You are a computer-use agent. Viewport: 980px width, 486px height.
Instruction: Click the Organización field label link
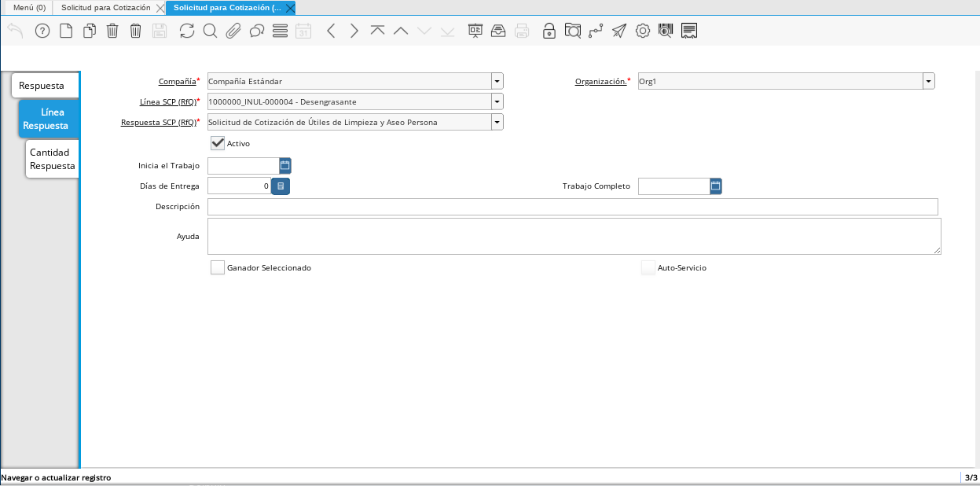pos(600,81)
